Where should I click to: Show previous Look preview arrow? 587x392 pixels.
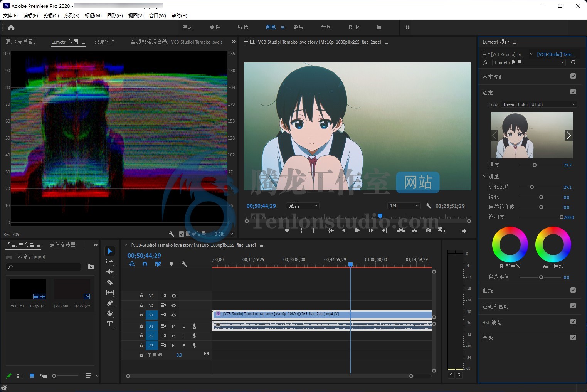pyautogui.click(x=494, y=135)
